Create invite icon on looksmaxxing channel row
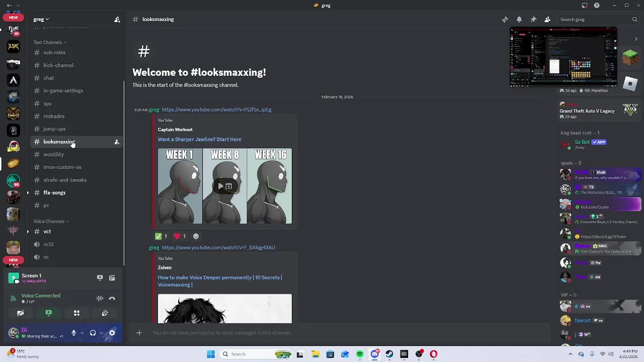Viewport: 644px width, 362px height. (117, 142)
